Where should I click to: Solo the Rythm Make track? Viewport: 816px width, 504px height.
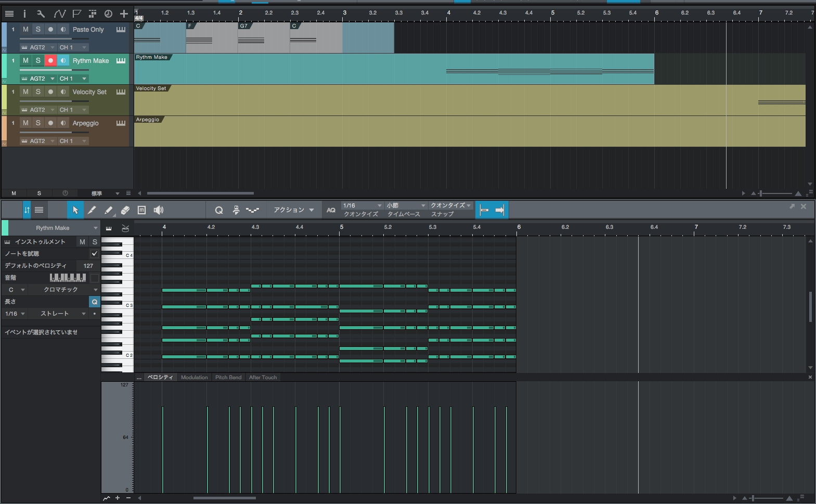[x=38, y=61]
